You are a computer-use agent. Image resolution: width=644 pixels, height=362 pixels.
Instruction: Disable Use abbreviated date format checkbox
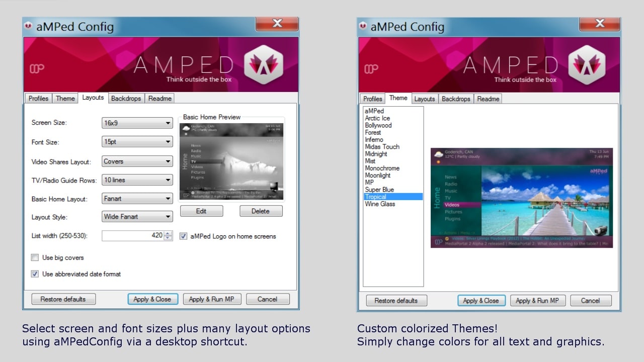[x=35, y=274]
